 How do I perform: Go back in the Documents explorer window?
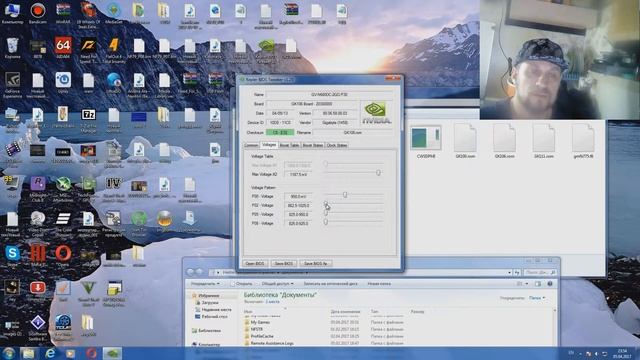point(190,272)
